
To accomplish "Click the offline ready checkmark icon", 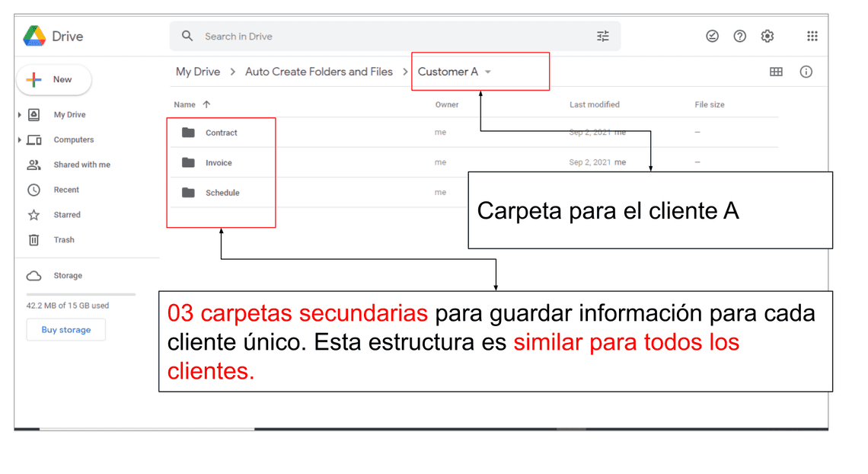I will tap(712, 36).
